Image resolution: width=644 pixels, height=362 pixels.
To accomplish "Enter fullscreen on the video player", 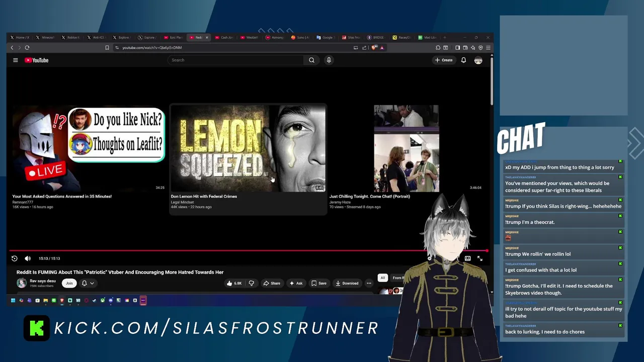I will (x=480, y=258).
